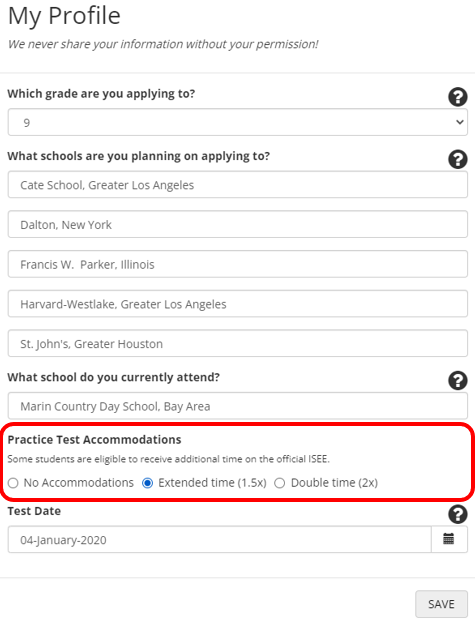Click the test date field 04-January-2020
The image size is (475, 619).
pos(220,539)
